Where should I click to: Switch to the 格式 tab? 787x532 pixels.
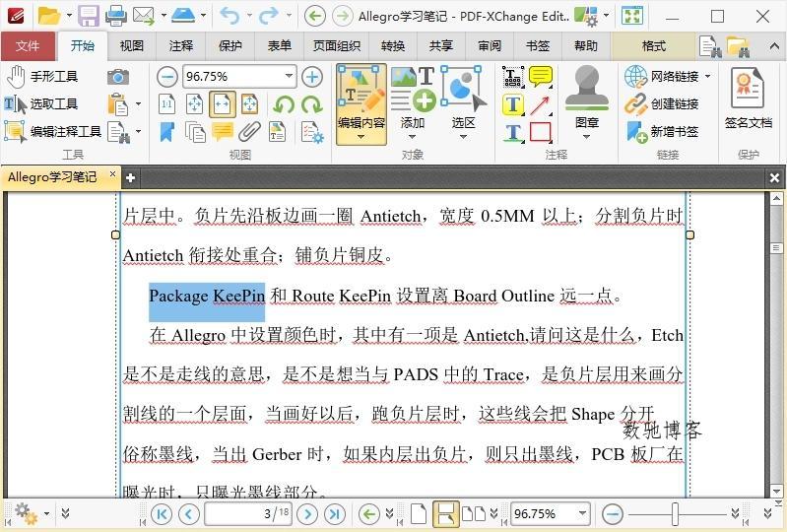tap(653, 46)
